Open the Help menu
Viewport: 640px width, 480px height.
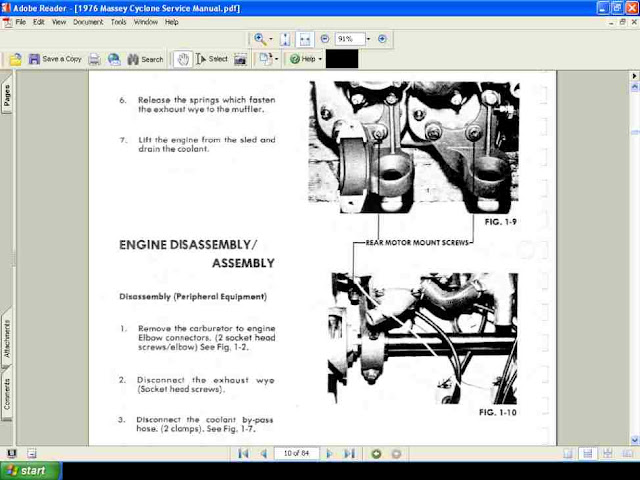pyautogui.click(x=171, y=22)
